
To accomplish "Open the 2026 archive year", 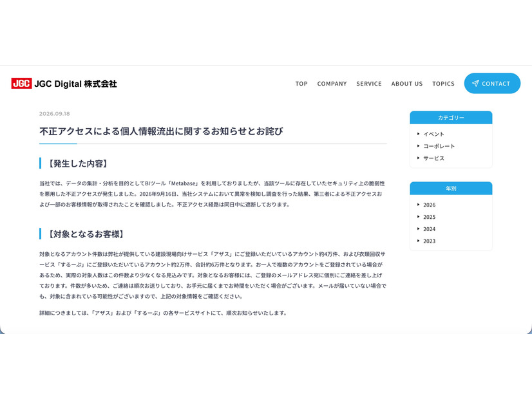I will pos(429,205).
